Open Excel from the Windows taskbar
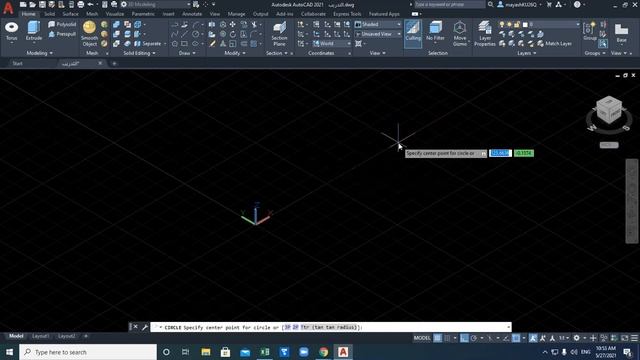Viewport: 640px width, 360px height. [265, 352]
